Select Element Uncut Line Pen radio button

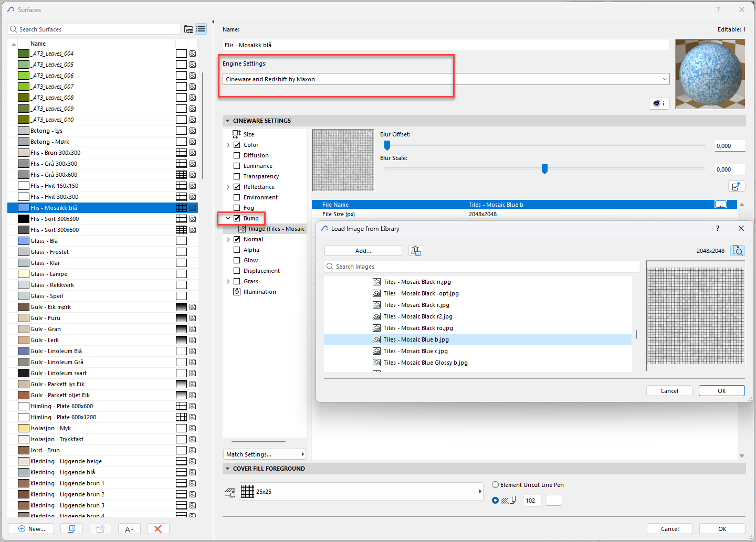click(x=495, y=485)
